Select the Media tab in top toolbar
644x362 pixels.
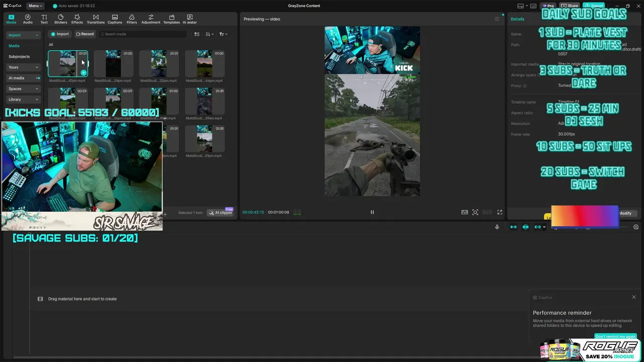click(x=11, y=19)
